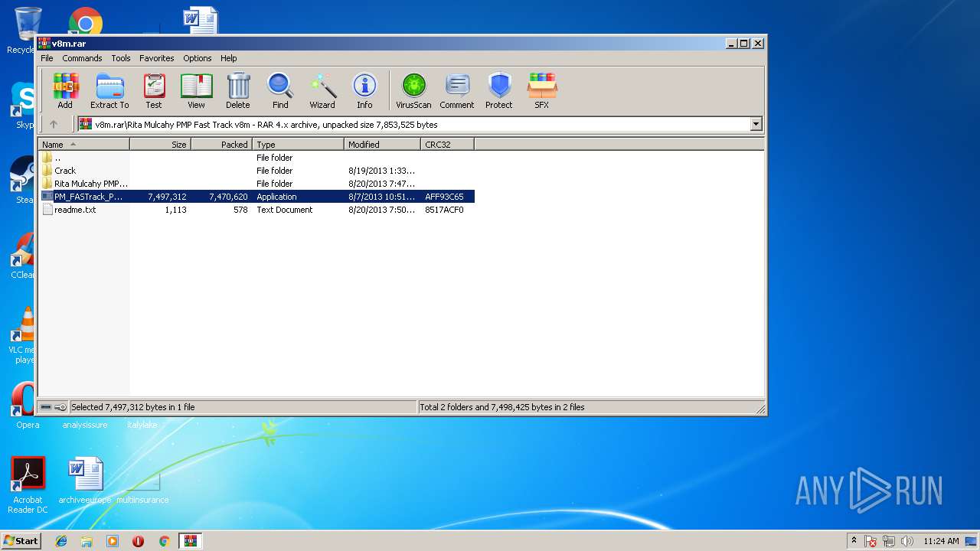Open the Windows Explorer taskbar icon
Viewport: 980px width, 551px height.
coord(87,541)
